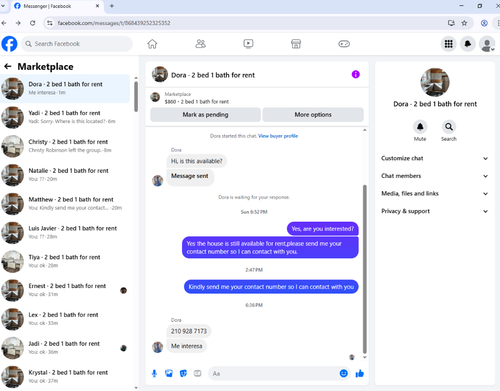Viewport: 500px width, 391px height.
Task: Open the Jadi conversation
Action: tap(65, 348)
